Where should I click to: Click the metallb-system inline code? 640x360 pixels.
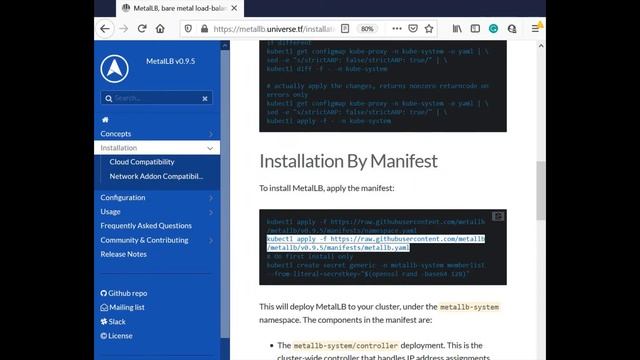coord(469,307)
